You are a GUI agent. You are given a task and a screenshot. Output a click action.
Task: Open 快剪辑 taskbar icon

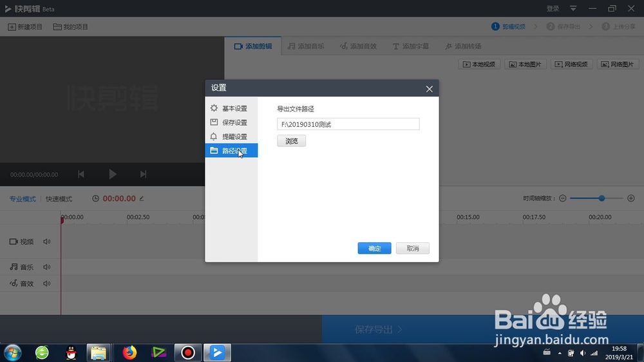217,352
